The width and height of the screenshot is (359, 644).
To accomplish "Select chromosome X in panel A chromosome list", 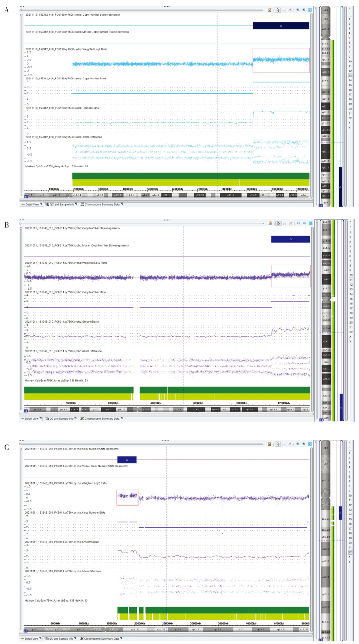I will click(349, 123).
